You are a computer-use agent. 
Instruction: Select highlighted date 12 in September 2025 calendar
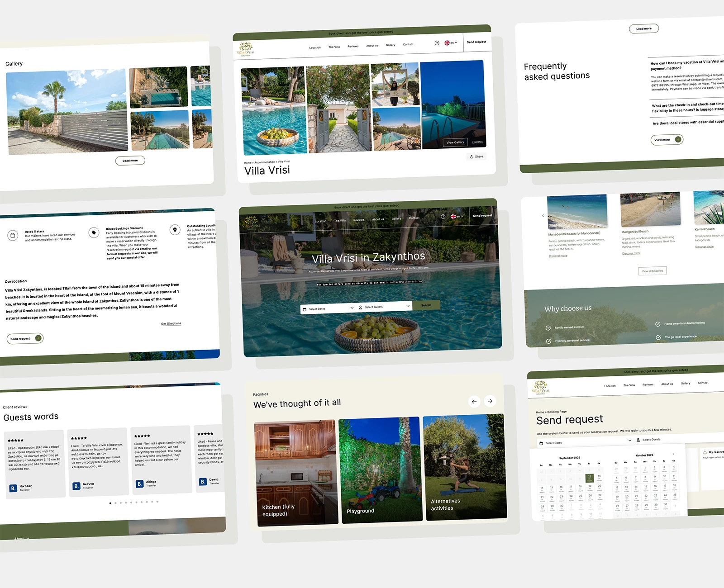(590, 478)
